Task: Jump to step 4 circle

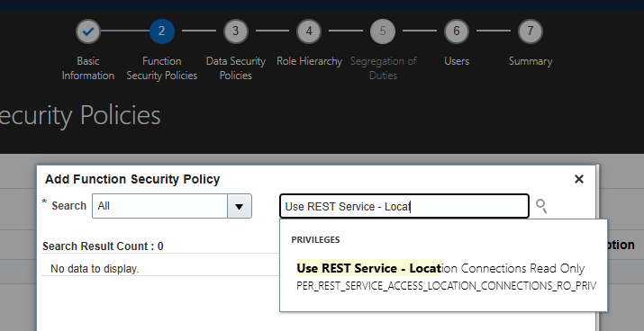Action: pyautogui.click(x=309, y=31)
